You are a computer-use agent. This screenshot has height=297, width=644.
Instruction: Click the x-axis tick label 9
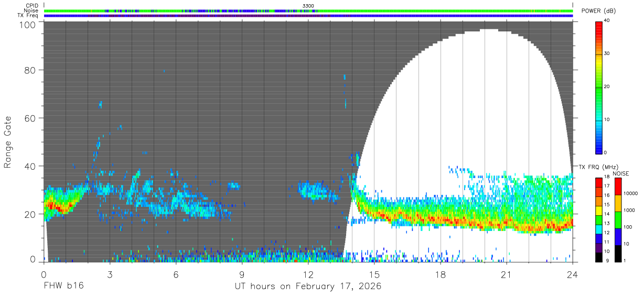(x=242, y=274)
